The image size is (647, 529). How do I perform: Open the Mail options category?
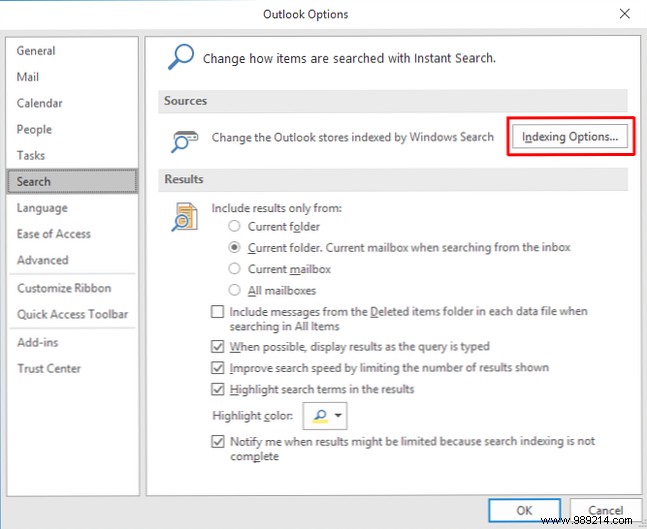tap(28, 77)
